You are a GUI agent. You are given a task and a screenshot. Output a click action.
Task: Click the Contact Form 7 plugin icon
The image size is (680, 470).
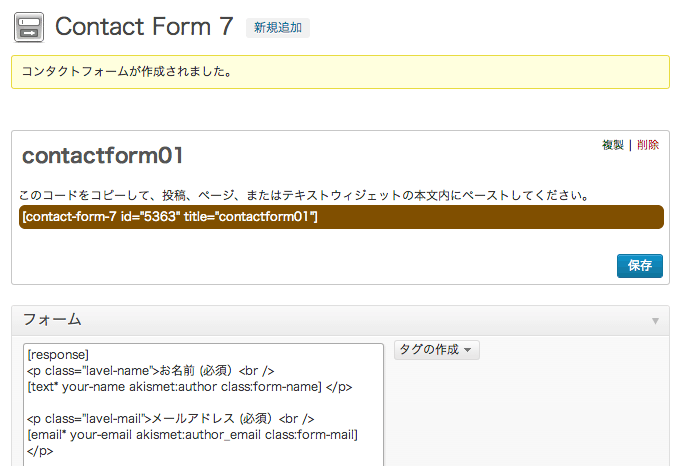[x=29, y=27]
